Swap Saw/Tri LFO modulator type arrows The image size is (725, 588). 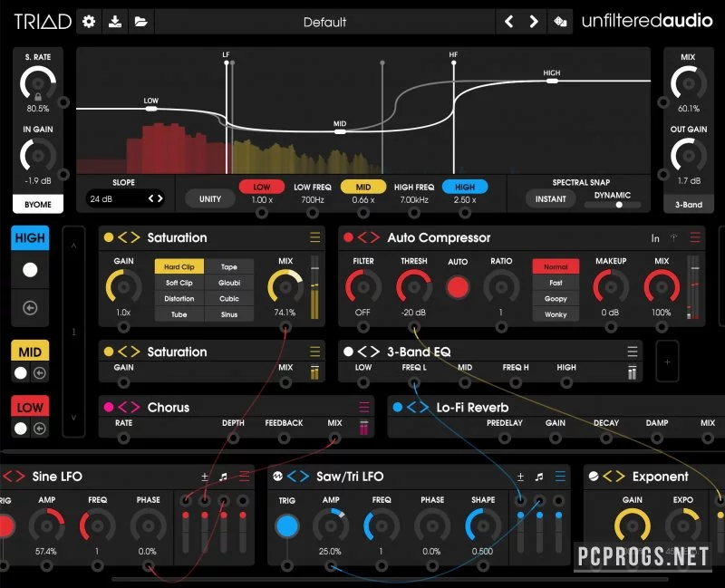coord(298,477)
